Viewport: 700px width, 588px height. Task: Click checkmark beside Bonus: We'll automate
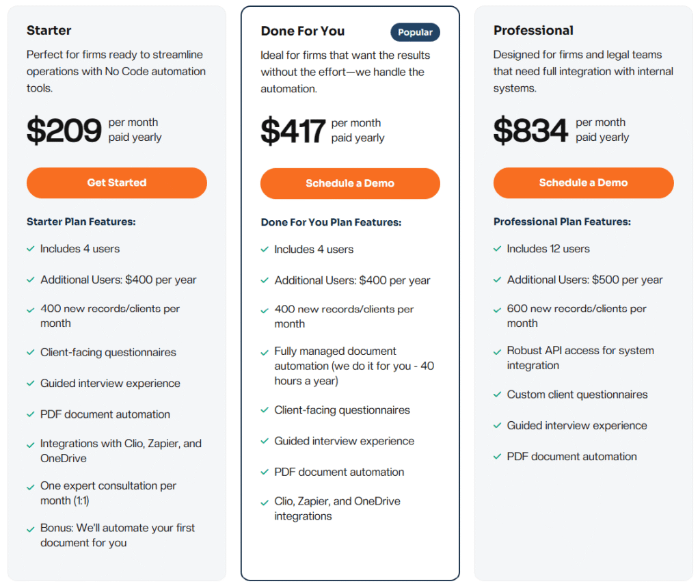[x=31, y=529]
